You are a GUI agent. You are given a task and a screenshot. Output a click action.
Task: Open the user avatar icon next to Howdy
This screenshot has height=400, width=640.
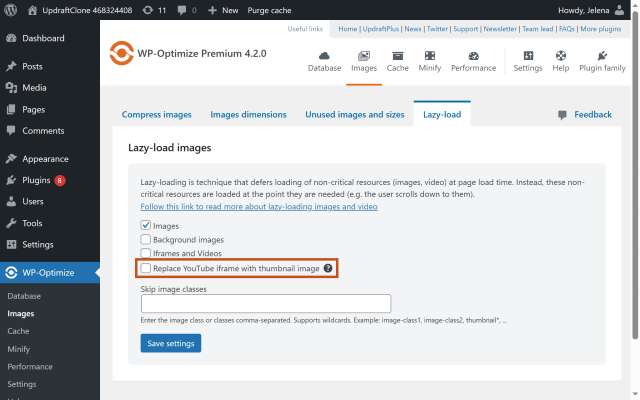(620, 10)
